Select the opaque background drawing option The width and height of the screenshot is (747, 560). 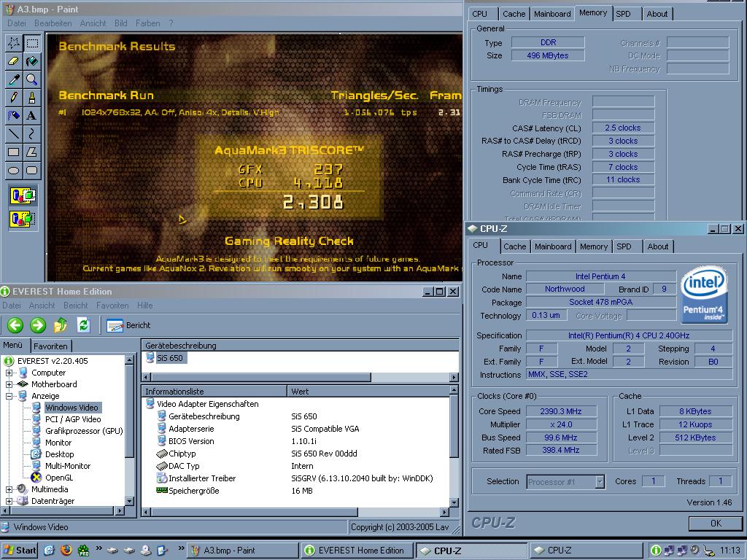[23, 195]
